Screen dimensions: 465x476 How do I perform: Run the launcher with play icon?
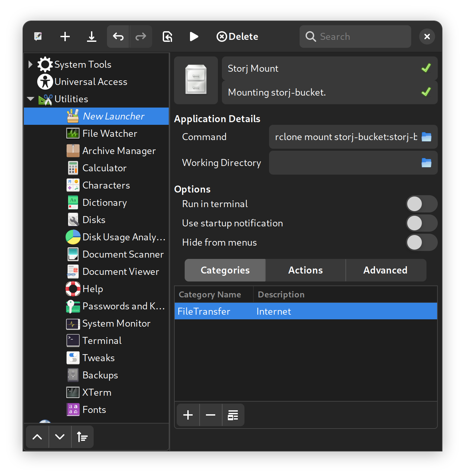click(x=194, y=37)
